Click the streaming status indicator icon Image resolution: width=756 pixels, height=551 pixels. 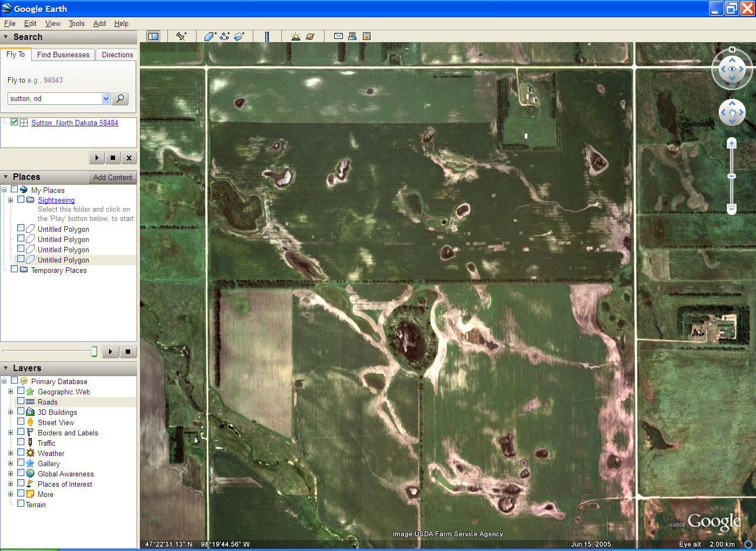click(x=748, y=544)
